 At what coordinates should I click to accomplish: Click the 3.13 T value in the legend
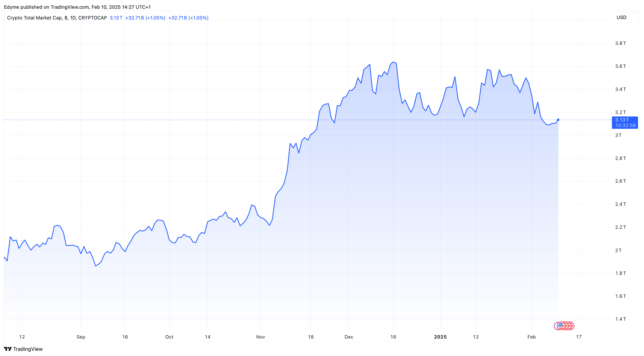(116, 18)
